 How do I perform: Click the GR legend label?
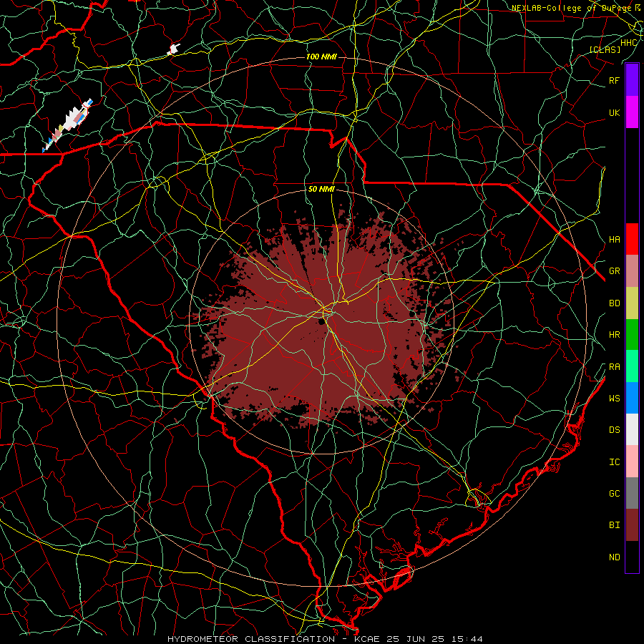(614, 271)
